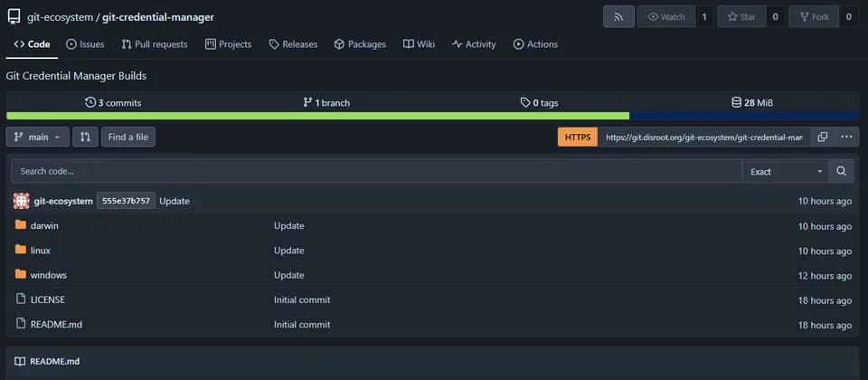868x380 pixels.
Task: Expand the Exact search mode dropdown
Action: pos(786,171)
